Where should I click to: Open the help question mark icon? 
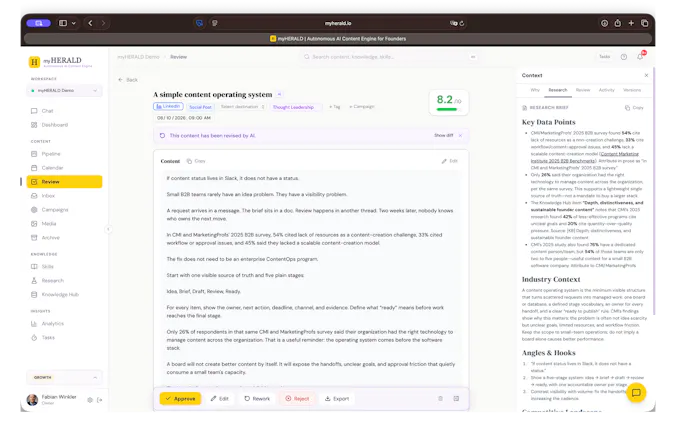pos(624,57)
